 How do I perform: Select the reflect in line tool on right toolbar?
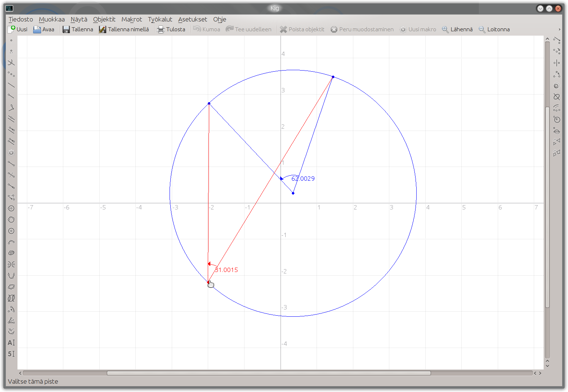tap(557, 63)
